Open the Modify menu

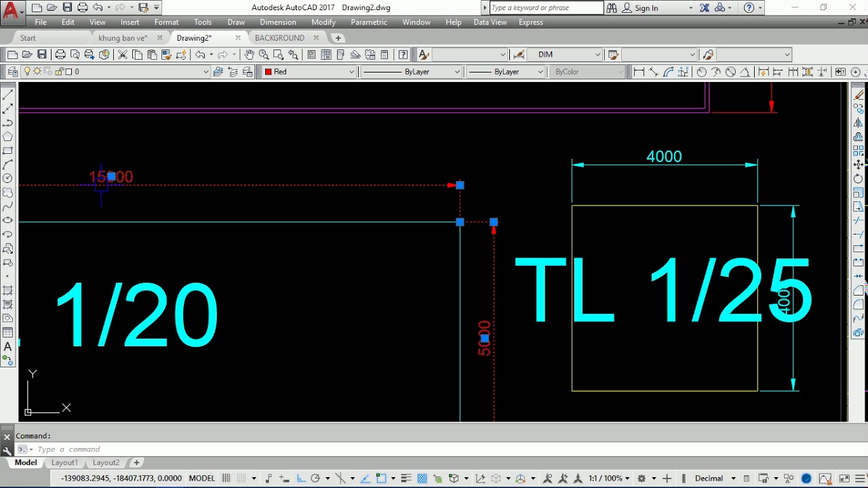[323, 22]
